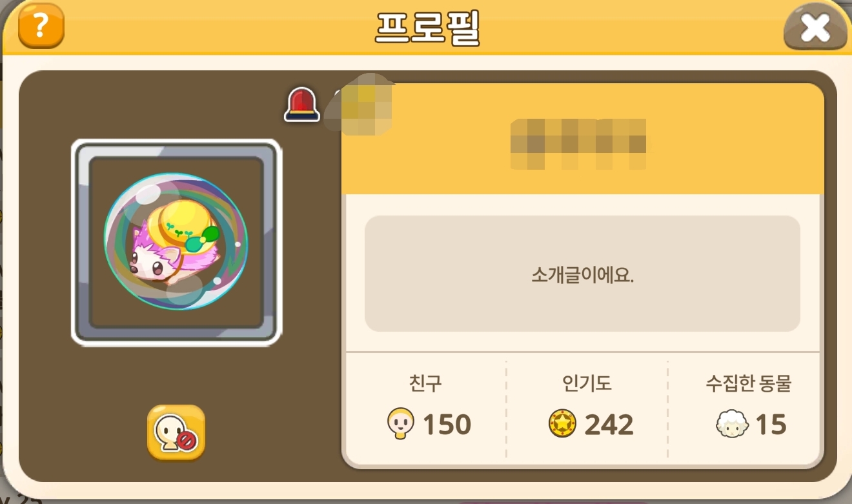Click the collected animals count 15

771,425
